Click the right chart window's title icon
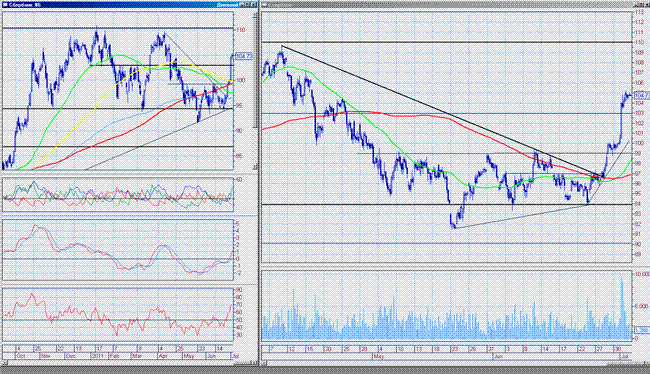The image size is (650, 374). 265,5
